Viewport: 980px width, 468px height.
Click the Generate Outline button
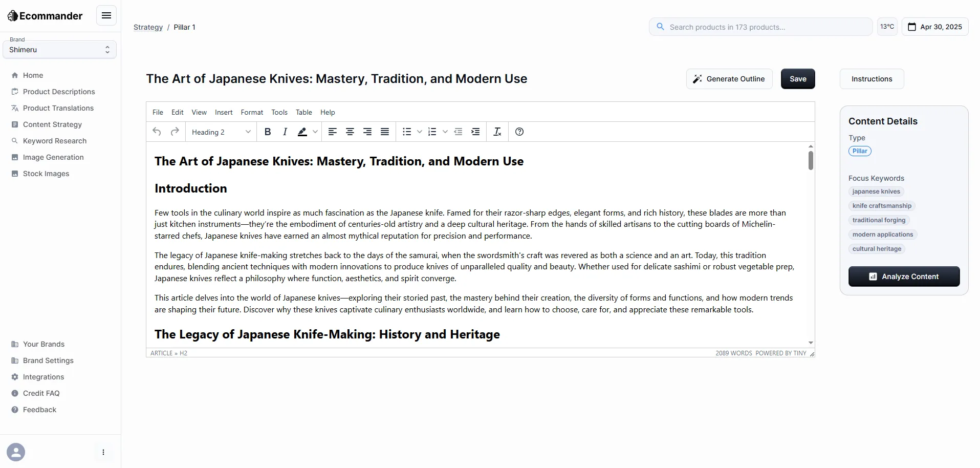(x=729, y=79)
